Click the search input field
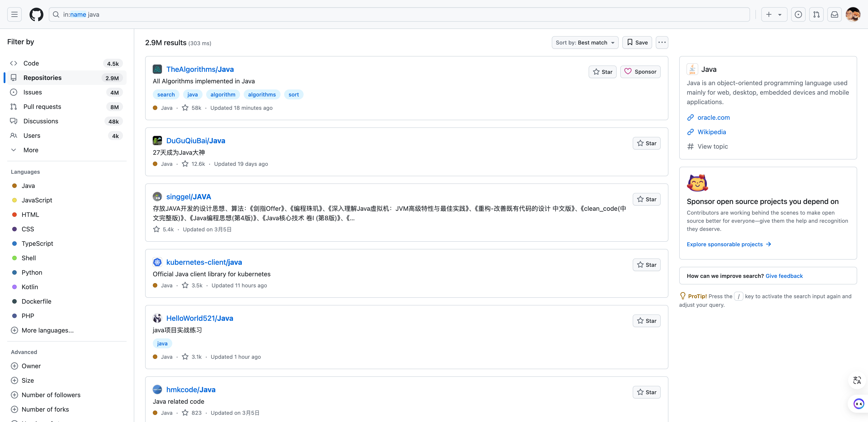Viewport: 868px width, 422px height. (x=399, y=14)
